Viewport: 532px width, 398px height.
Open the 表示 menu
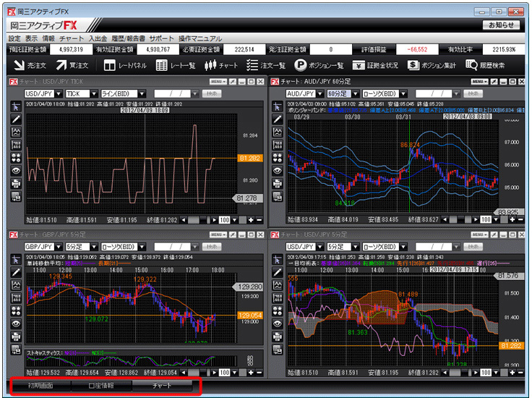tap(31, 38)
